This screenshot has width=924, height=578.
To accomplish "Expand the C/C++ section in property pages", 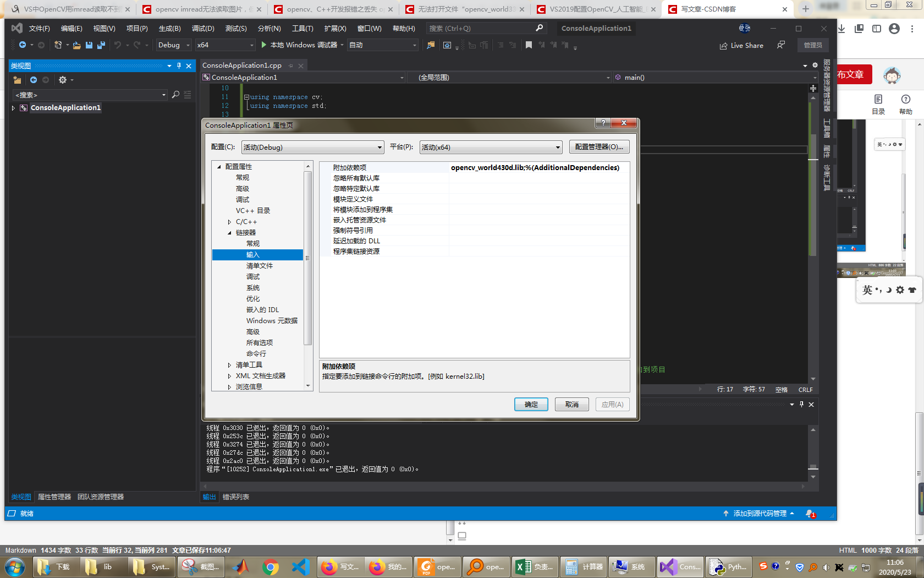I will tap(229, 221).
